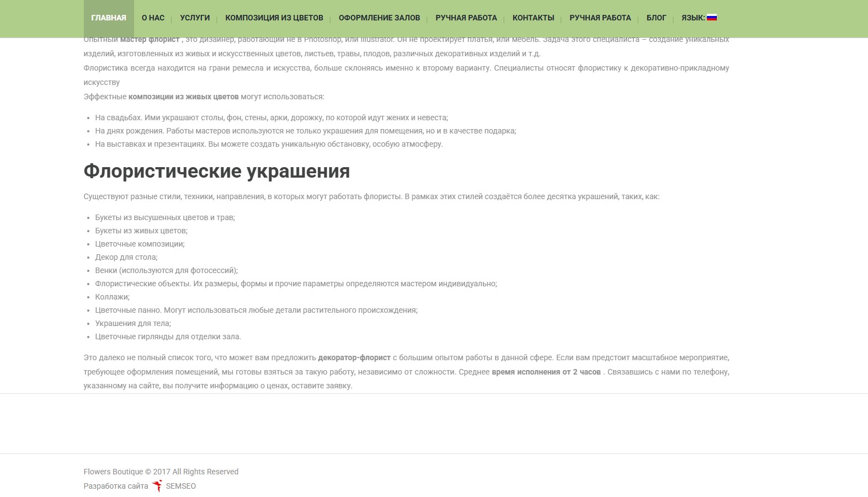Click 'Цветочные гирлянды для отделки зала'
The height and width of the screenshot is (497, 868).
[168, 336]
